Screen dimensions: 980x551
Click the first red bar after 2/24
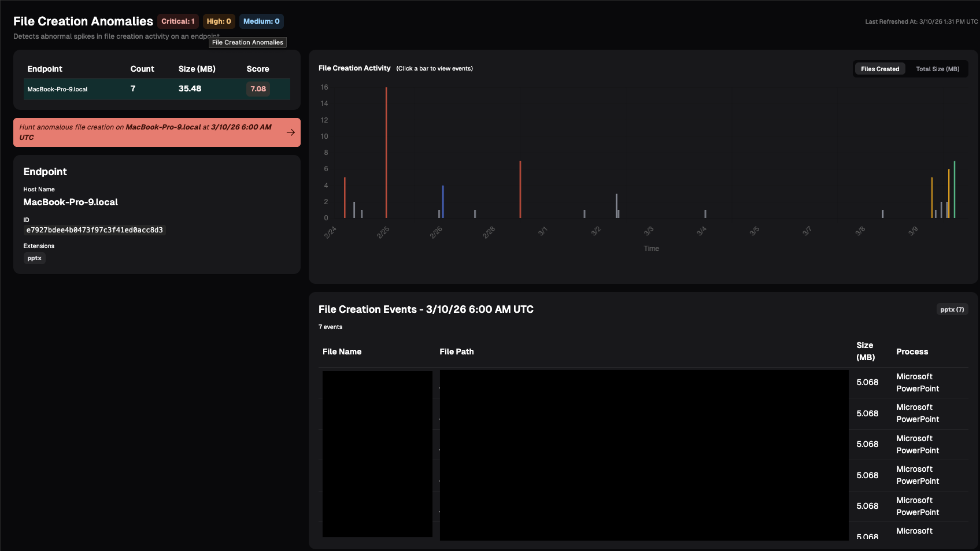pyautogui.click(x=345, y=198)
